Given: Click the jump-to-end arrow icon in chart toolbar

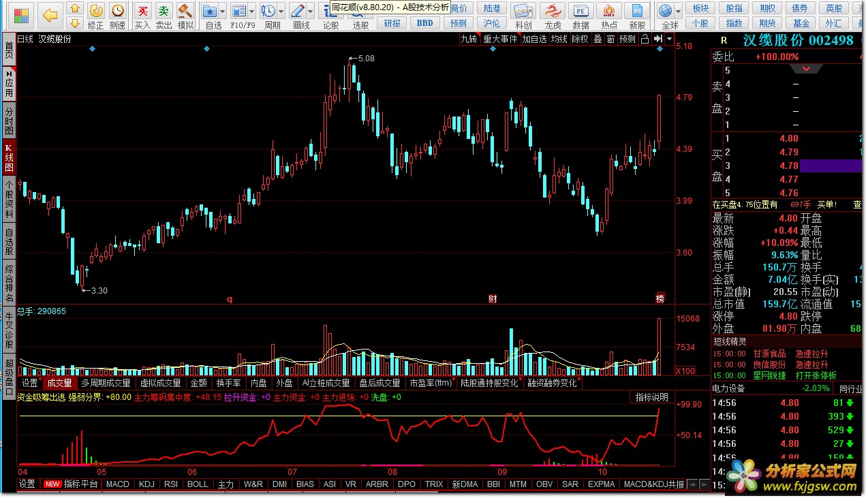Looking at the screenshot, I should click(x=657, y=39).
